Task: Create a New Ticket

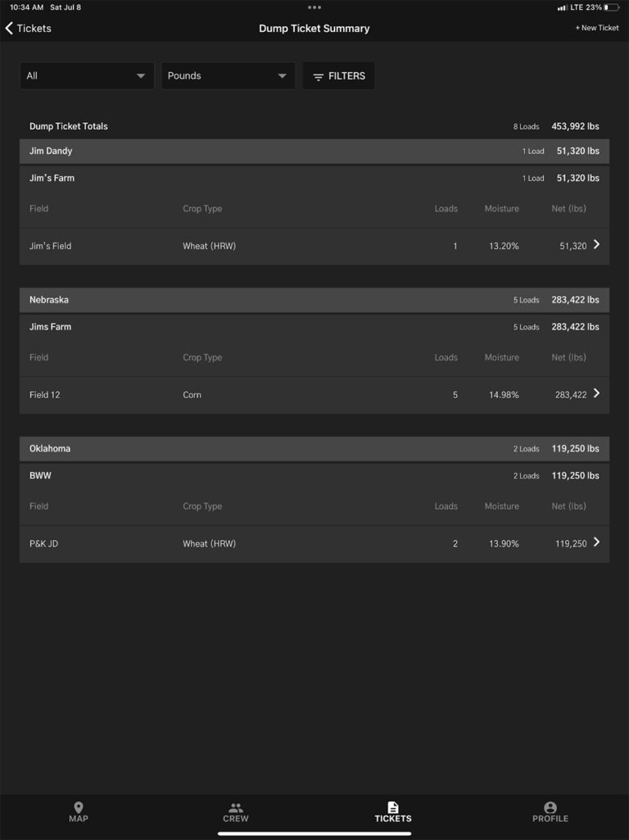Action: click(597, 28)
